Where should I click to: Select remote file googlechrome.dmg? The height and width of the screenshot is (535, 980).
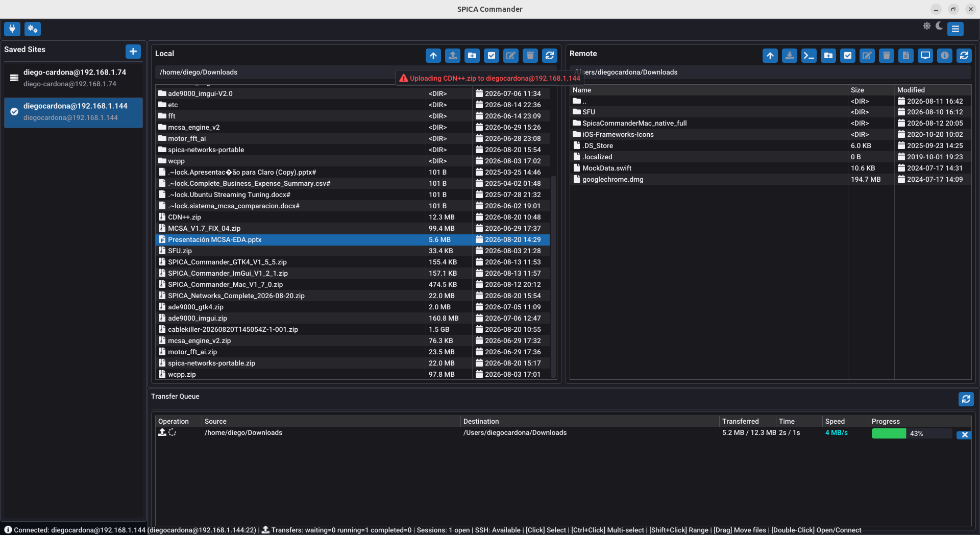tap(770, 179)
